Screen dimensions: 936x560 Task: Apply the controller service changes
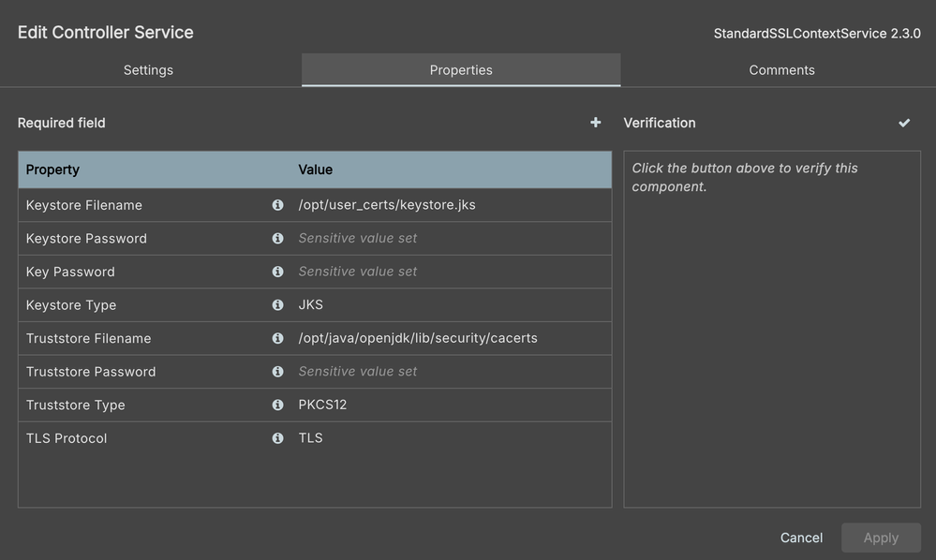881,538
